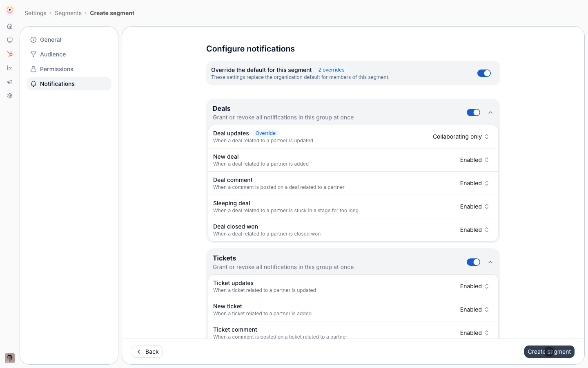Viewport: 588px width, 368px height.
Task: Switch to the Audience section
Action: (69, 54)
